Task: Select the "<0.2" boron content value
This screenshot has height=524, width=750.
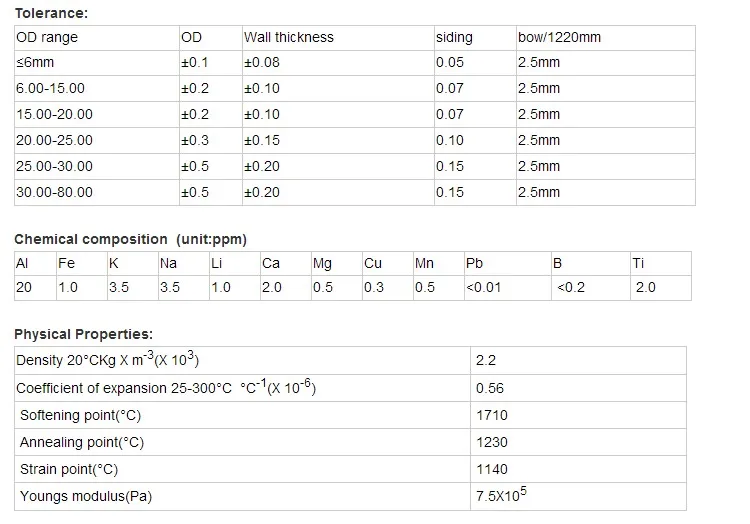Action: pyautogui.click(x=571, y=287)
